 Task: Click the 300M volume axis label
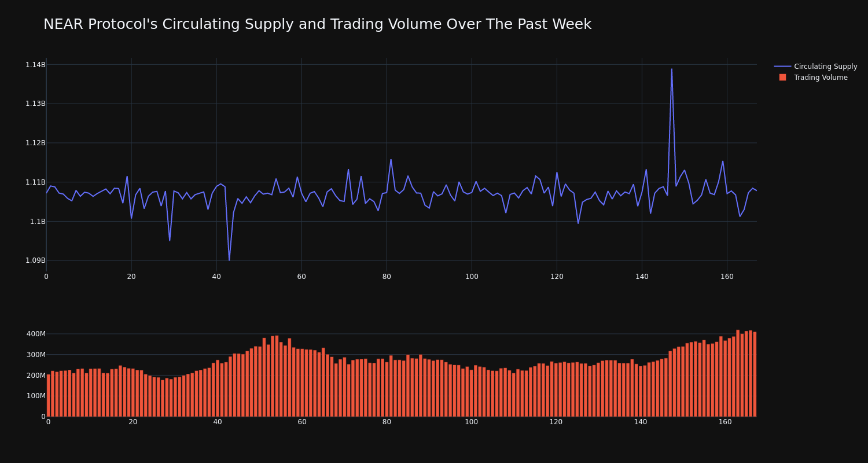pos(36,355)
